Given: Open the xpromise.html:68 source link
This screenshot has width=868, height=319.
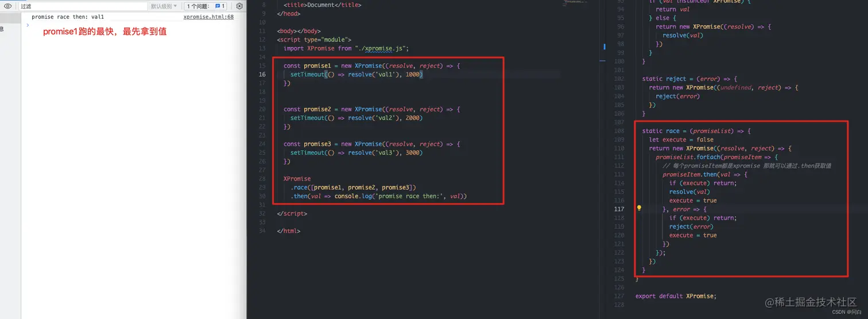Looking at the screenshot, I should click(x=208, y=17).
